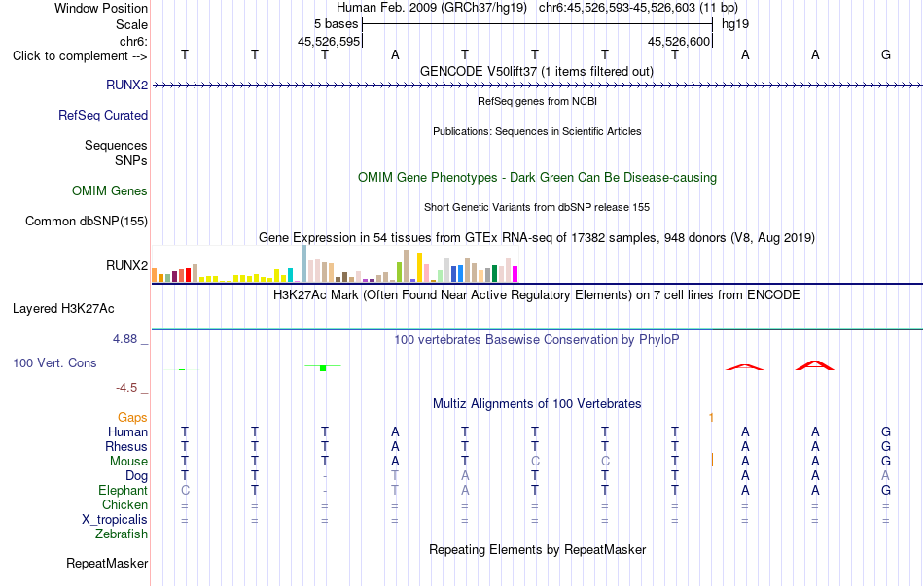
Task: Click the RUNX2 gene arrow line in GENCODE track
Action: (537, 86)
